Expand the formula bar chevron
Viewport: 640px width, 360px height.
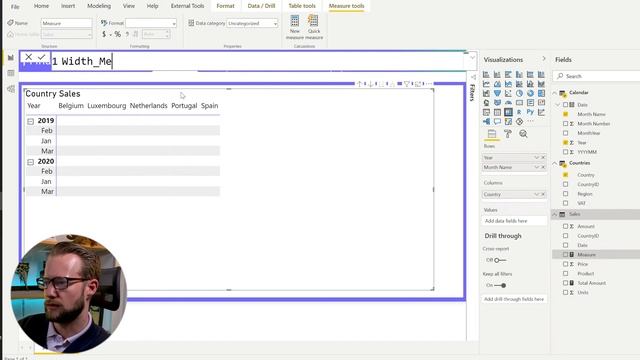(472, 58)
